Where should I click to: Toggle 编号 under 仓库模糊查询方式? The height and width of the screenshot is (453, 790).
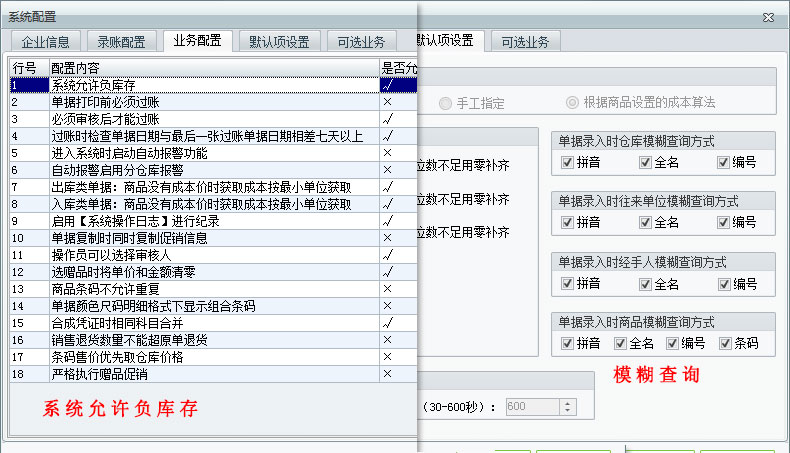723,162
